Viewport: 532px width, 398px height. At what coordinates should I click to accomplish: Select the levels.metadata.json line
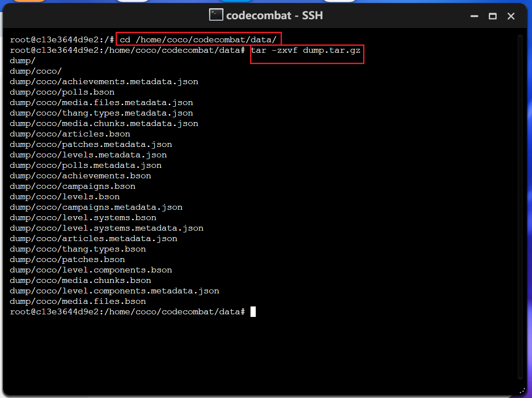click(x=88, y=155)
